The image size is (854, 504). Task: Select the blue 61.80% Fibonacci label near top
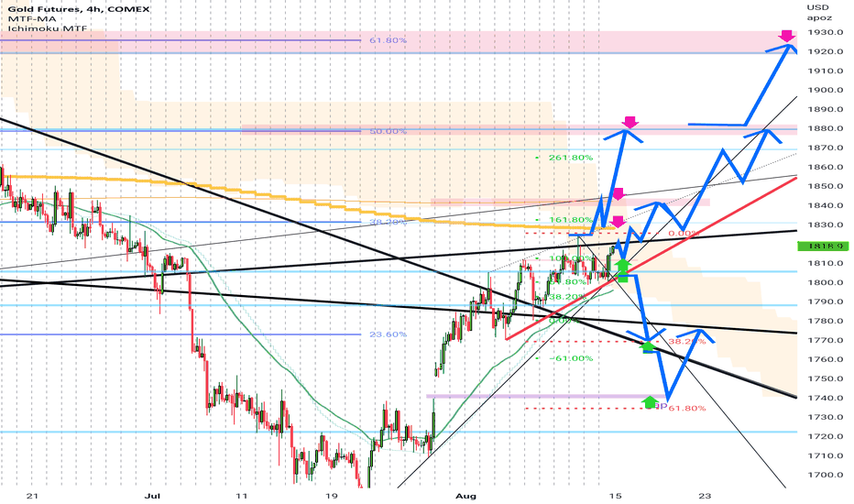(x=388, y=40)
